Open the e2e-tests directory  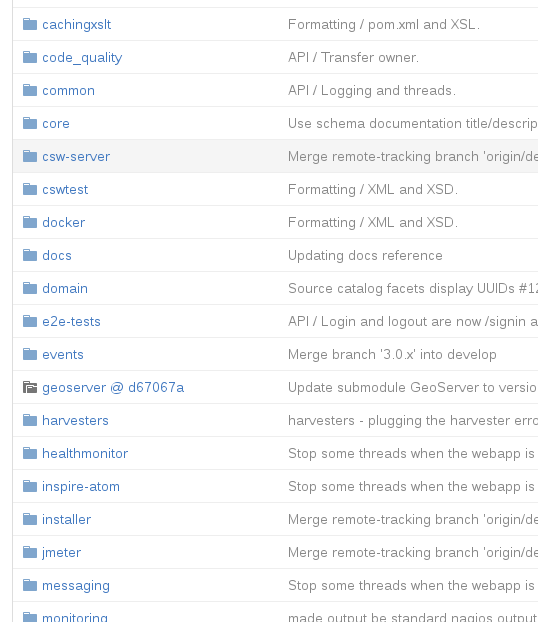tap(71, 321)
